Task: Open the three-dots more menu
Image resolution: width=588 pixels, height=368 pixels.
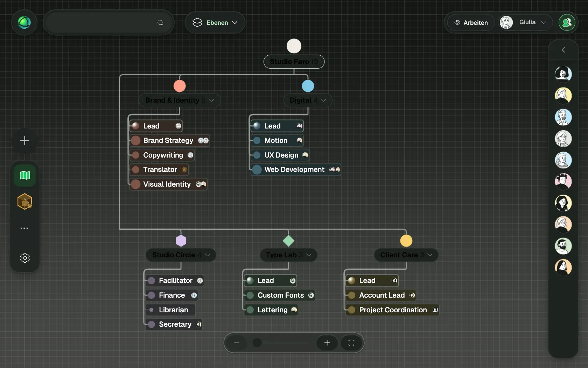Action: coord(24,228)
